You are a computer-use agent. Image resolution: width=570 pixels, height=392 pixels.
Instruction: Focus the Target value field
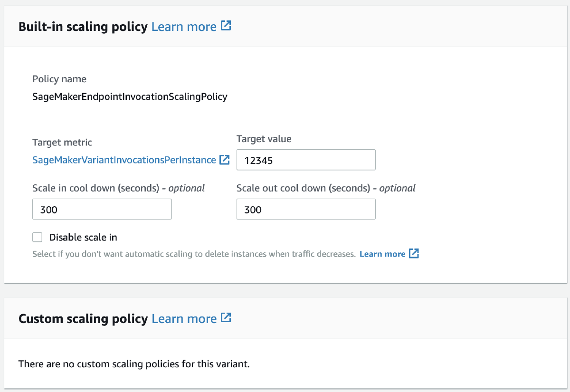pyautogui.click(x=306, y=160)
